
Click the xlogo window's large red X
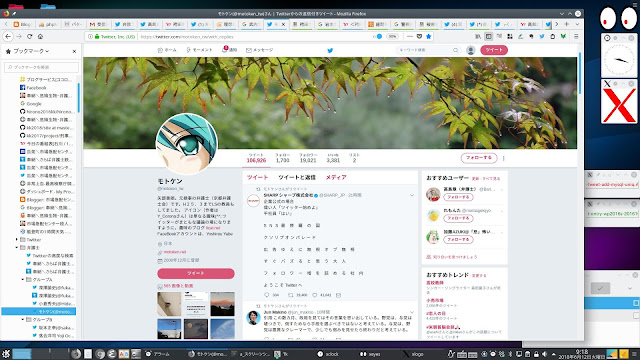click(x=619, y=106)
